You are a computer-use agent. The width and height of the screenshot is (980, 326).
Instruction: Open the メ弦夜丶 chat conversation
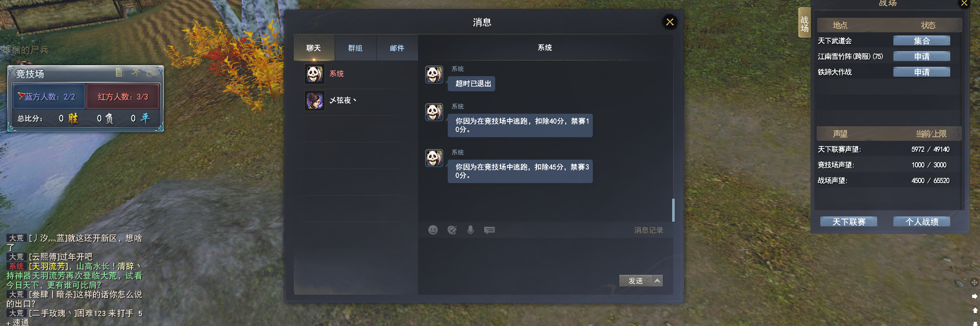[x=355, y=100]
